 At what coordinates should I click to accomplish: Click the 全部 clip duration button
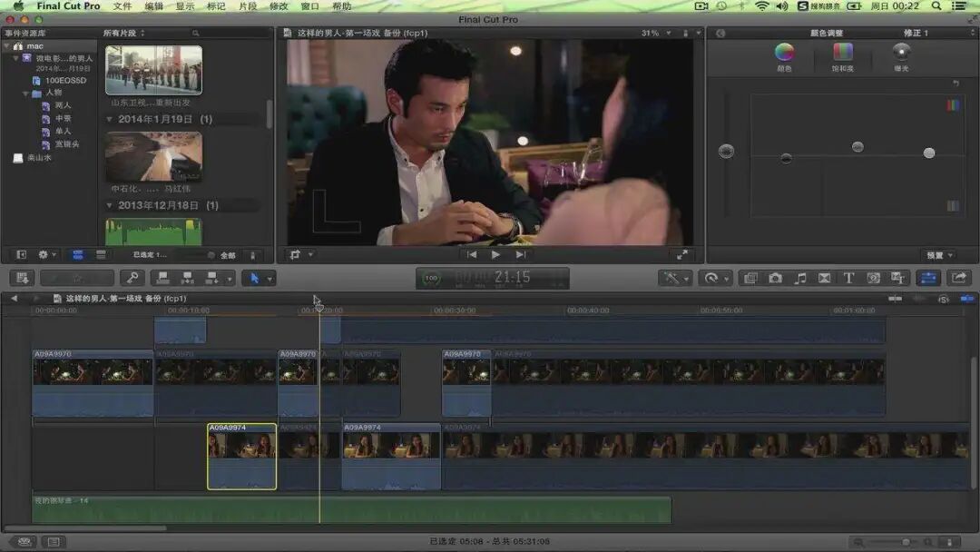(228, 255)
